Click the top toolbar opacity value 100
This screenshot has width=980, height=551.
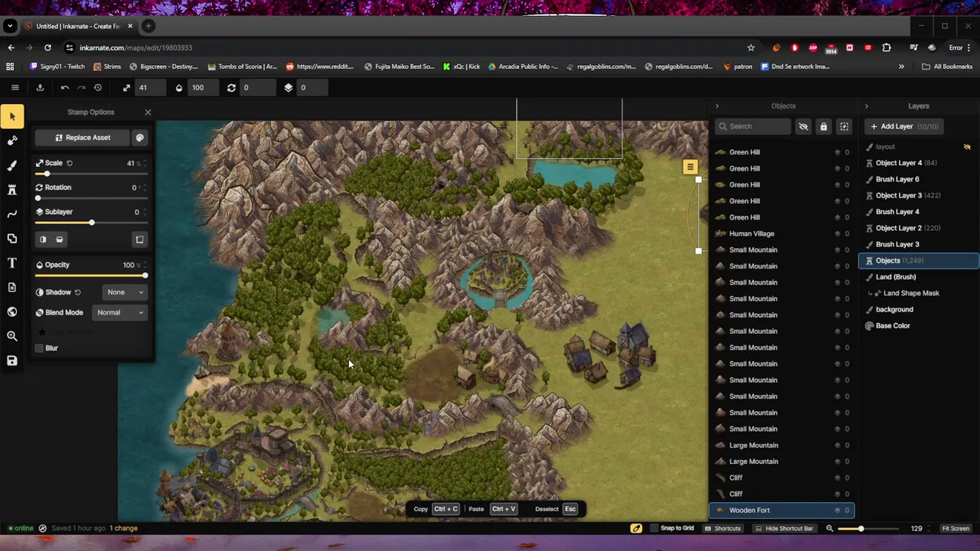[x=204, y=87]
